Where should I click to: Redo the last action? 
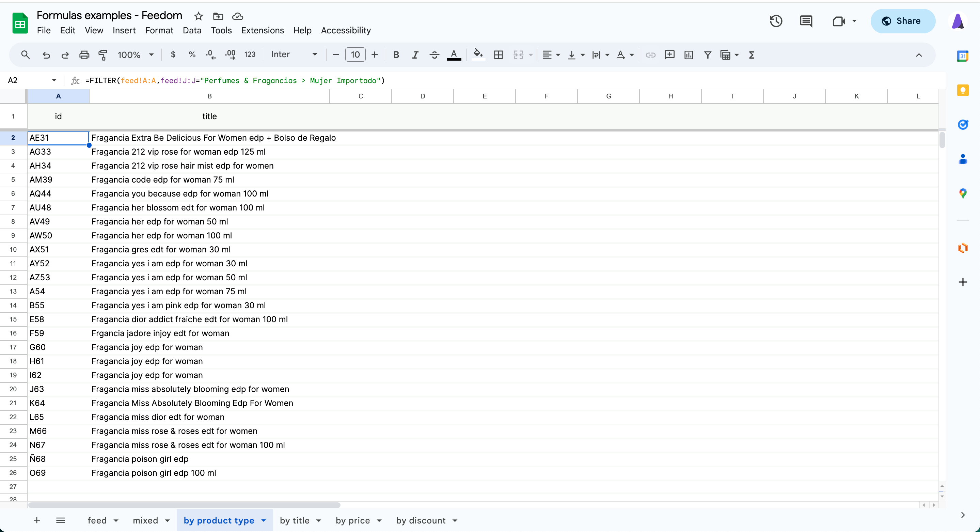65,55
